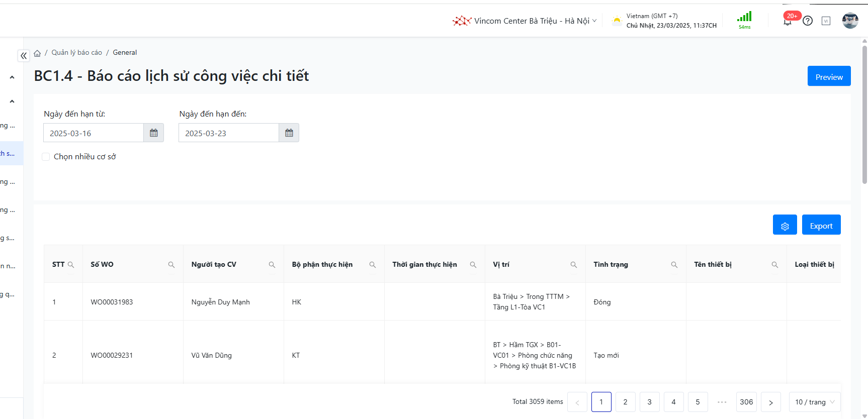Open the notifications bell
Image resolution: width=868 pixels, height=419 pixels.
click(787, 21)
